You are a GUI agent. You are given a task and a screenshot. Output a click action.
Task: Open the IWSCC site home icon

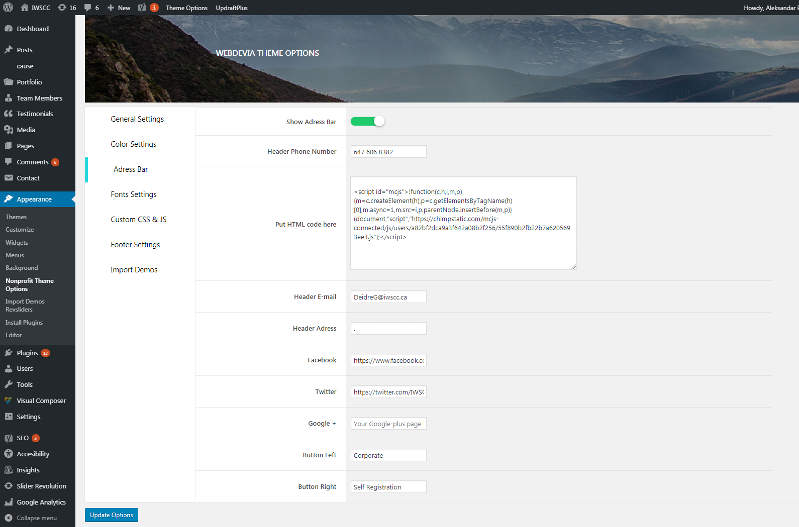tap(24, 8)
